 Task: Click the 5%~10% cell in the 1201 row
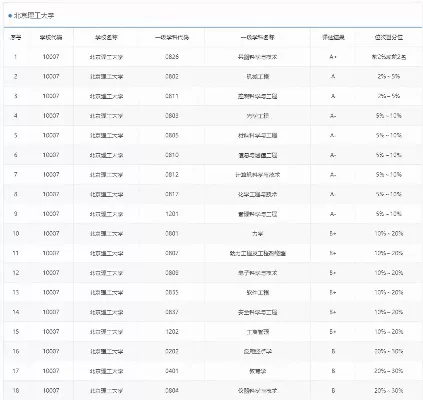coord(389,214)
